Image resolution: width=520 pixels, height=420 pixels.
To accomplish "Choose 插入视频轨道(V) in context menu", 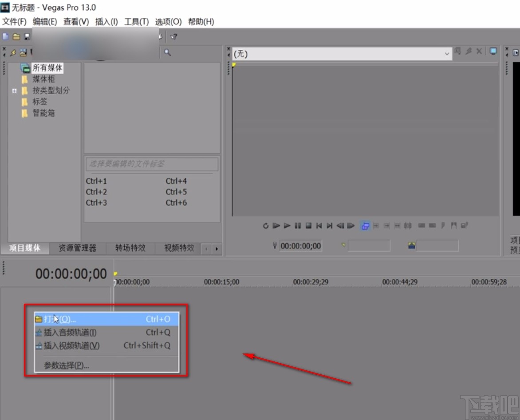I will [107, 346].
